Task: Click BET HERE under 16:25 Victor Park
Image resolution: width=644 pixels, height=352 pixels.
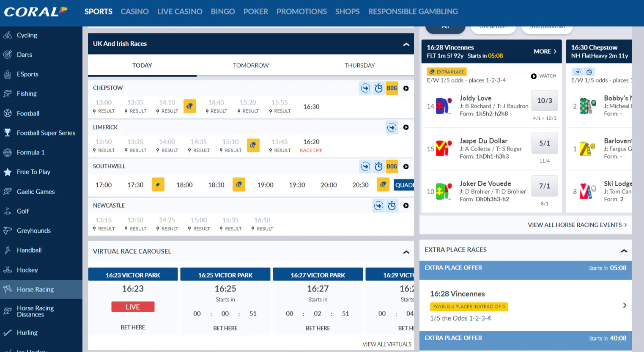Action: [x=225, y=328]
